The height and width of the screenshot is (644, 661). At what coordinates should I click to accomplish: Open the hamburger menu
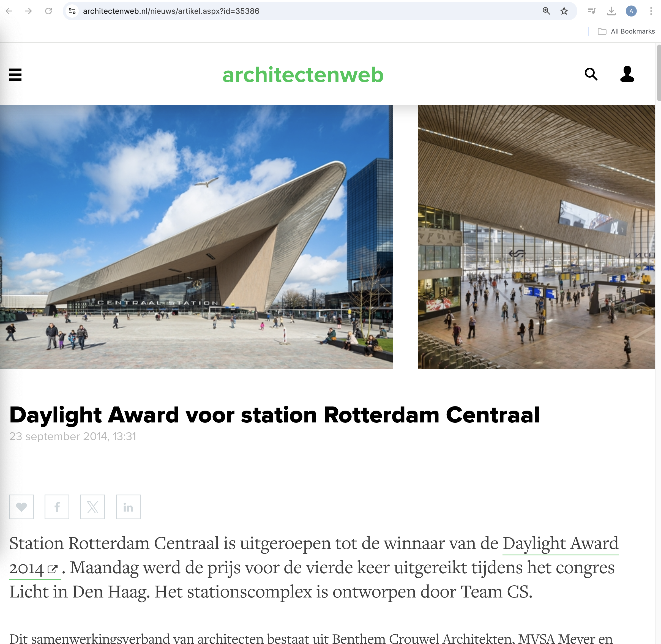tap(15, 75)
